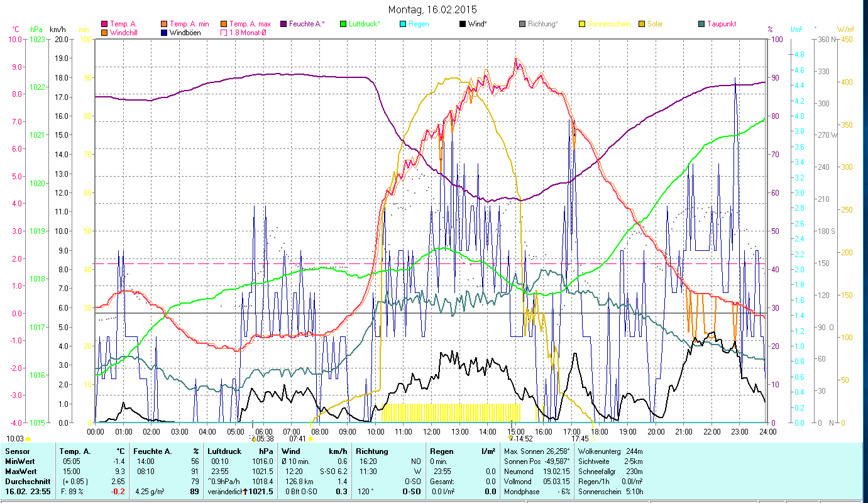Screen dimensions: 868x503
Task: Click the max temperature value 9.3
Action: pyautogui.click(x=120, y=471)
